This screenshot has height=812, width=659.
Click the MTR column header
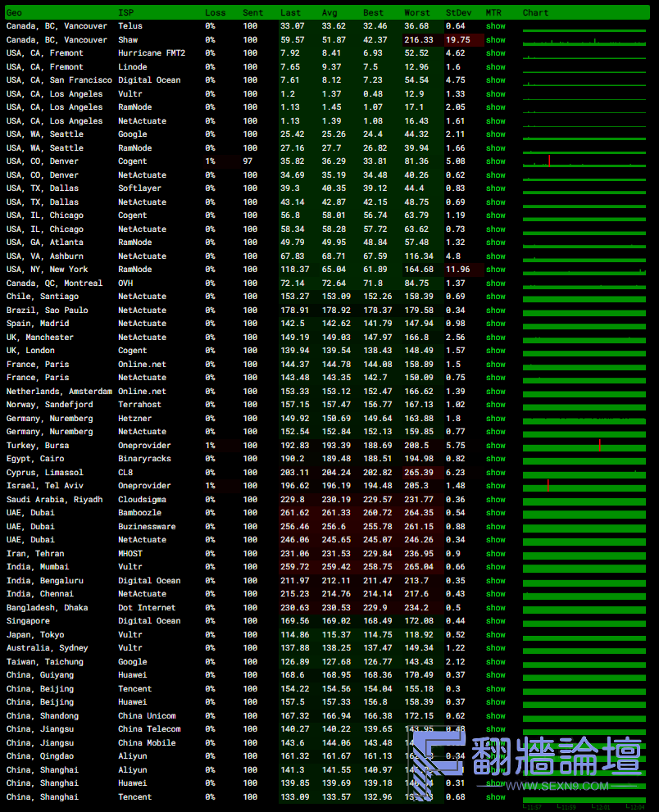[x=493, y=12]
